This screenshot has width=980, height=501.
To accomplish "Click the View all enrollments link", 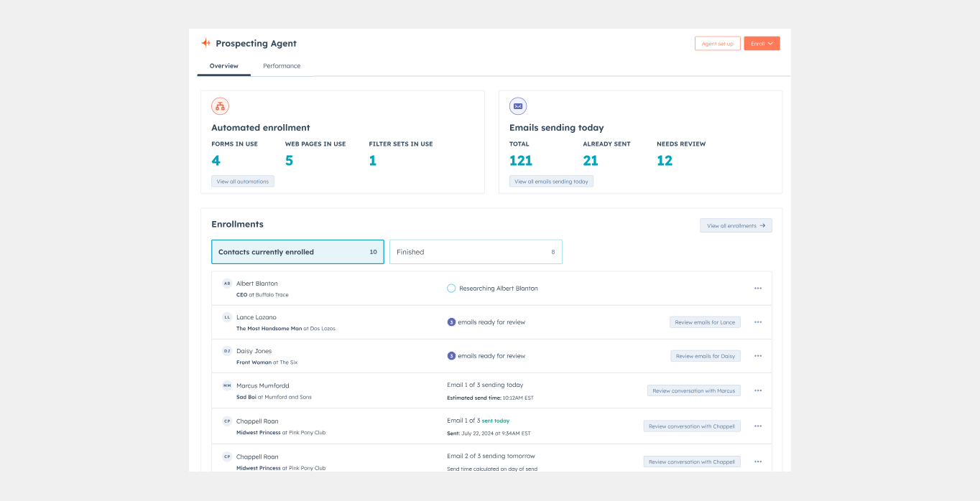I will point(736,225).
